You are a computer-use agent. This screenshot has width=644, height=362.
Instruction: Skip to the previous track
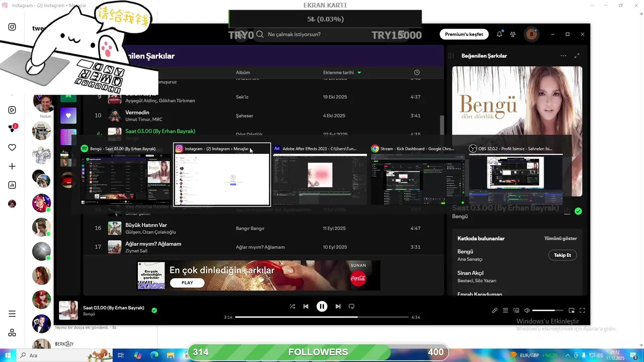[306, 306]
